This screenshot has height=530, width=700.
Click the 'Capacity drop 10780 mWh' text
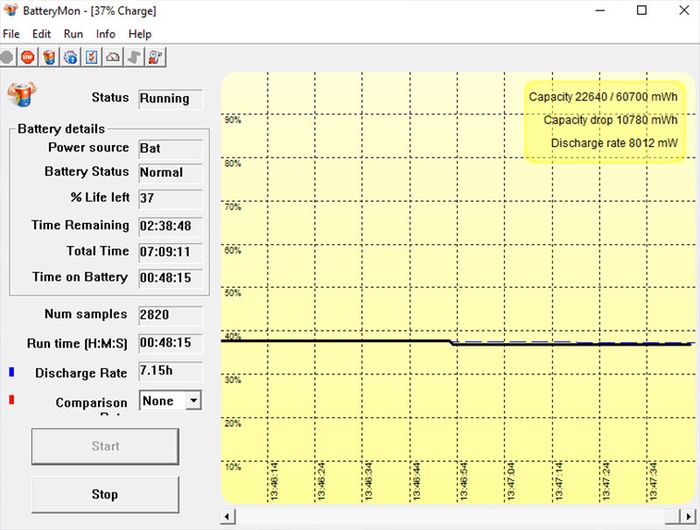tap(610, 120)
